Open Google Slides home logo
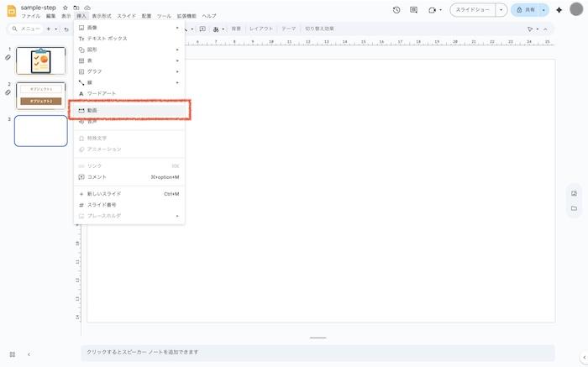Screen dimensions: 588x367 12,11
